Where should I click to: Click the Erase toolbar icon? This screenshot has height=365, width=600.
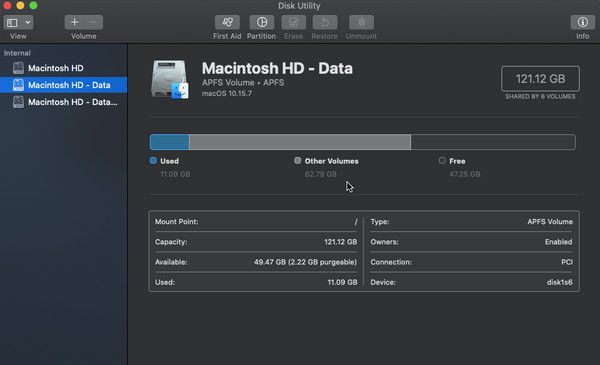[x=293, y=23]
